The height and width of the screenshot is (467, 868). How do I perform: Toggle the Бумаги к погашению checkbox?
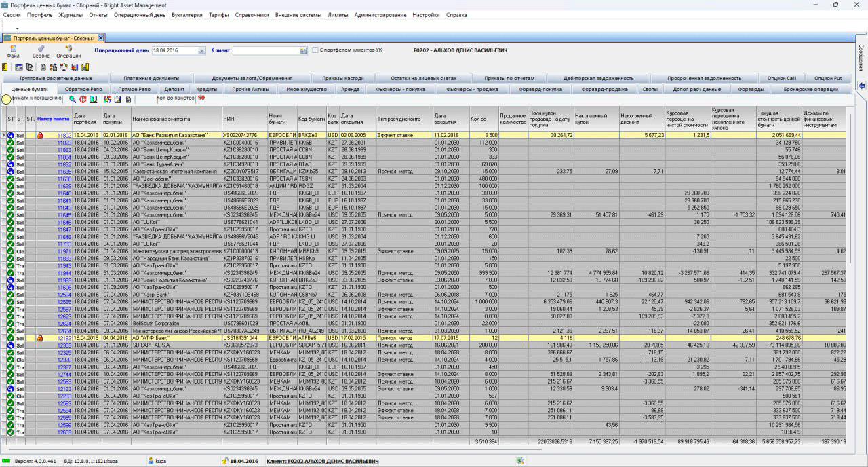coord(6,99)
